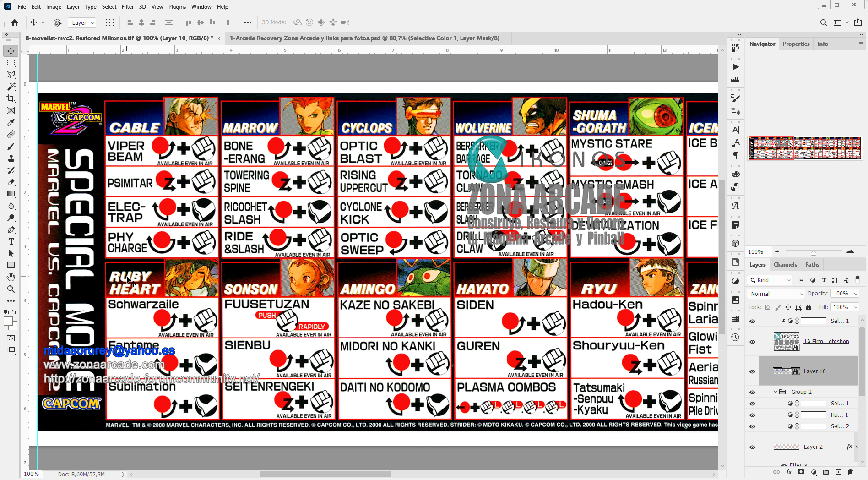Hide Group 2 with eye icon

tap(752, 392)
